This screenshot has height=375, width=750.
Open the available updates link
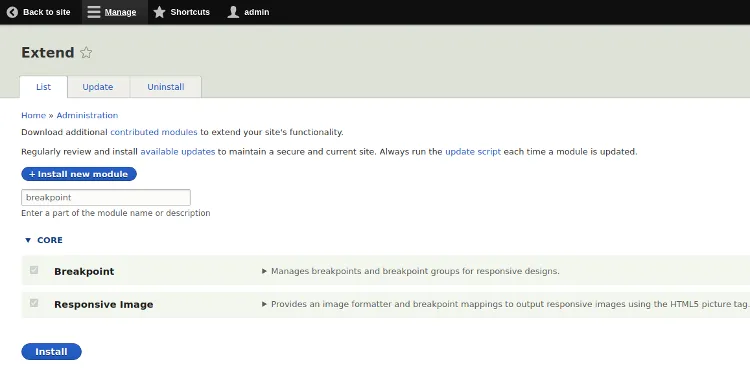[x=177, y=152]
